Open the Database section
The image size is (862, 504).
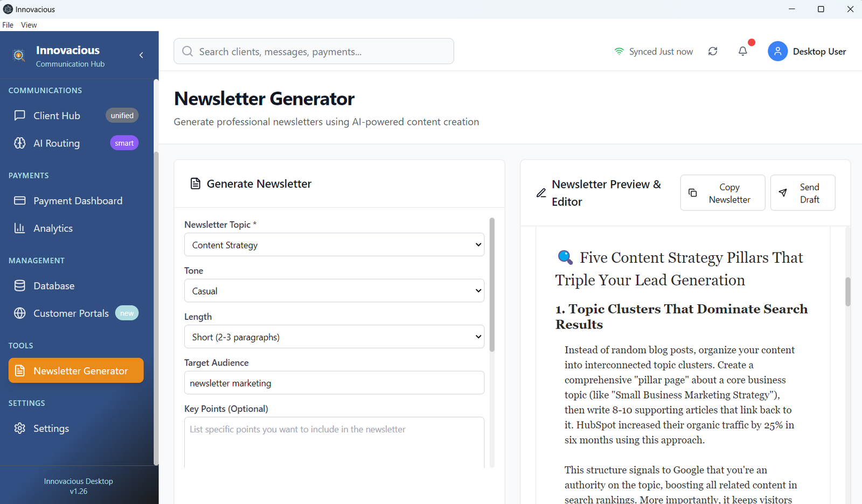[54, 286]
